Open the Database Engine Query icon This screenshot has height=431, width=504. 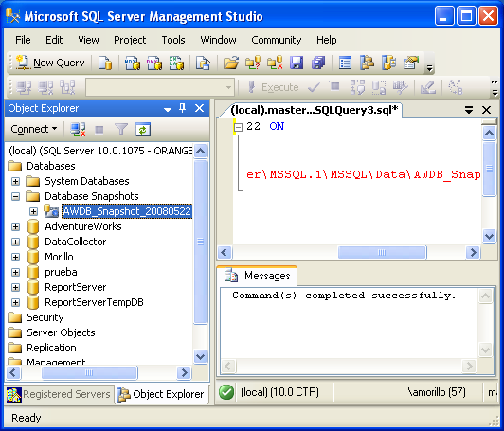point(105,63)
